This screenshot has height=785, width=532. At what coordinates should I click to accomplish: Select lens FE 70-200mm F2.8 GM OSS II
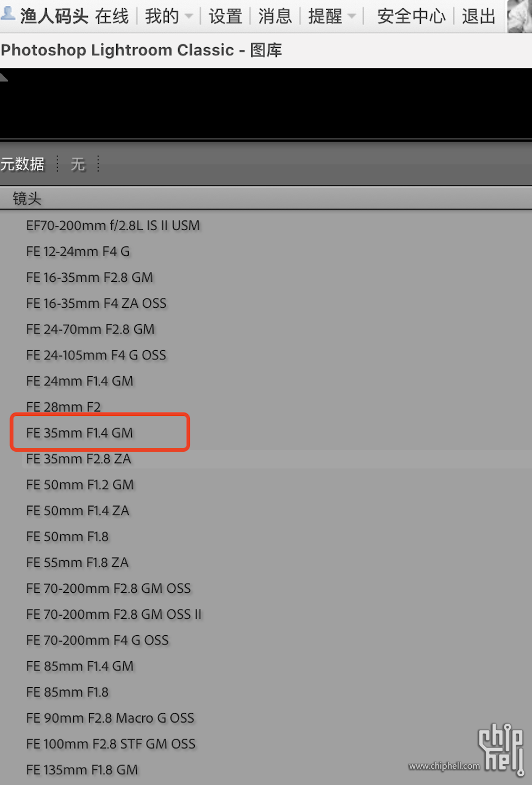(x=114, y=615)
